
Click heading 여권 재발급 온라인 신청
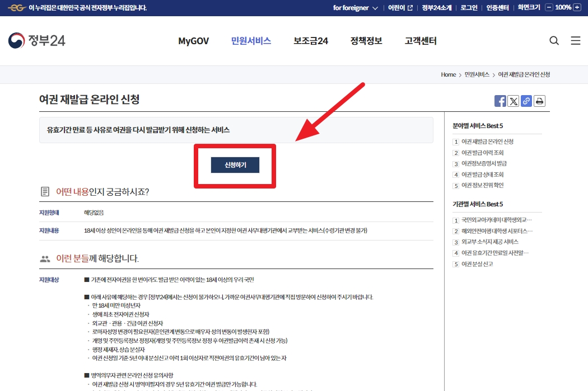pyautogui.click(x=89, y=100)
